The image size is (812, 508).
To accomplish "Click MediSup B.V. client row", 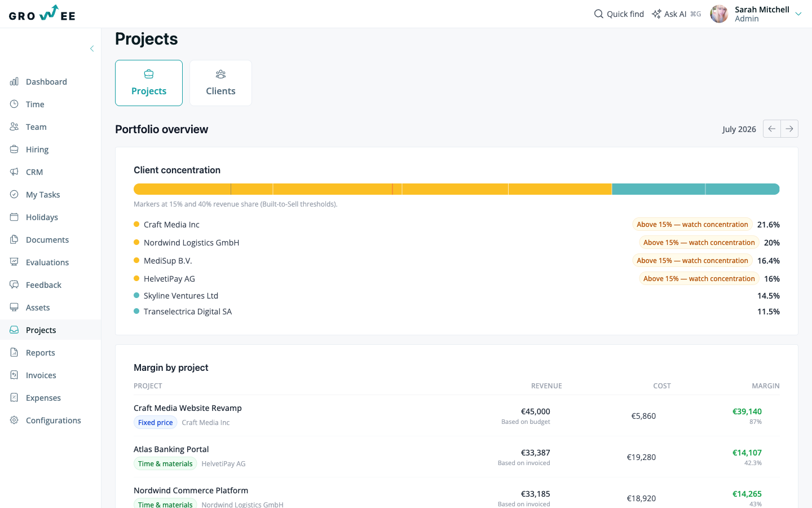I will click(457, 261).
